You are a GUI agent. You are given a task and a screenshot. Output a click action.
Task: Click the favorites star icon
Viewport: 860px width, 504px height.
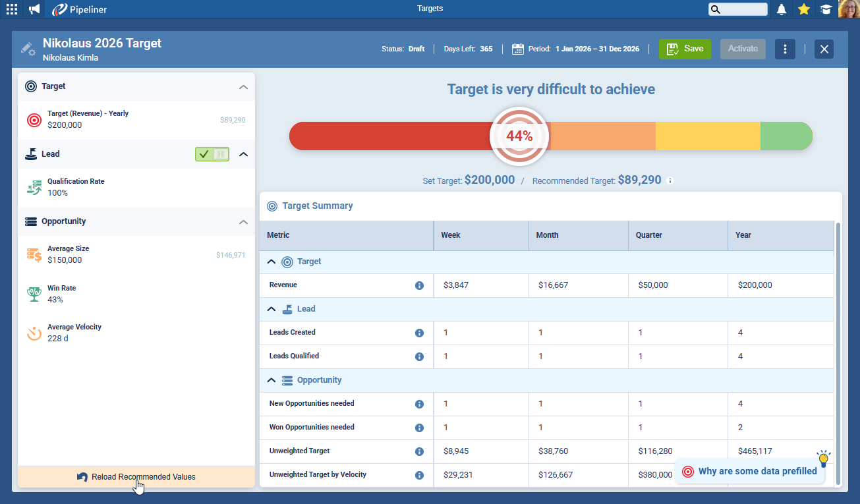pyautogui.click(x=803, y=9)
